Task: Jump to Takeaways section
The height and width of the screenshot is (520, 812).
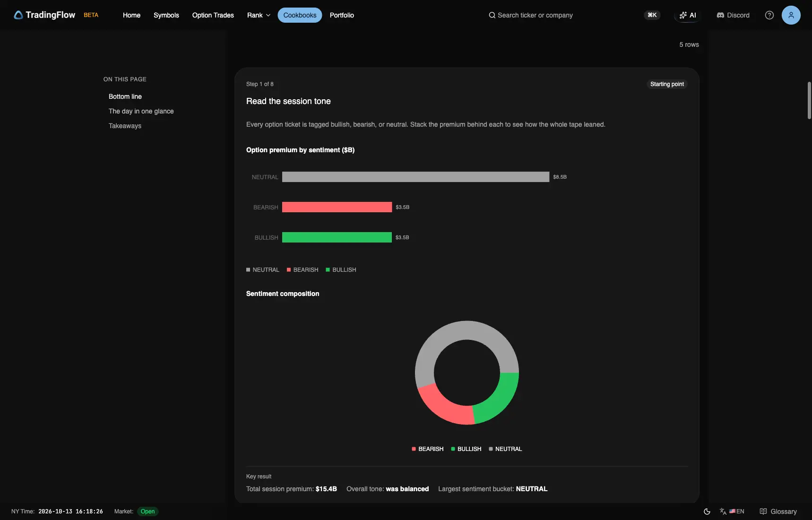Action: [x=125, y=126]
